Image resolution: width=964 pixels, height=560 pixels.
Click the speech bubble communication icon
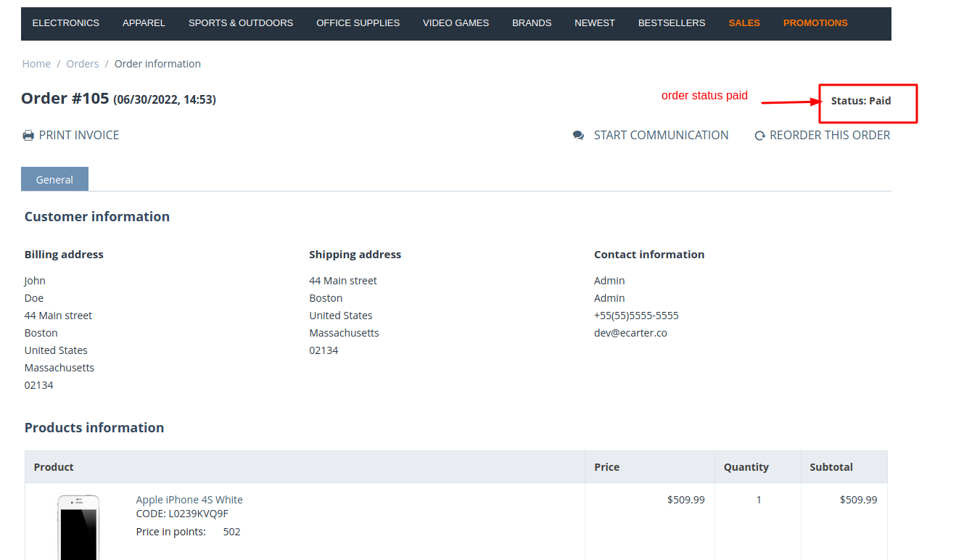(x=578, y=136)
